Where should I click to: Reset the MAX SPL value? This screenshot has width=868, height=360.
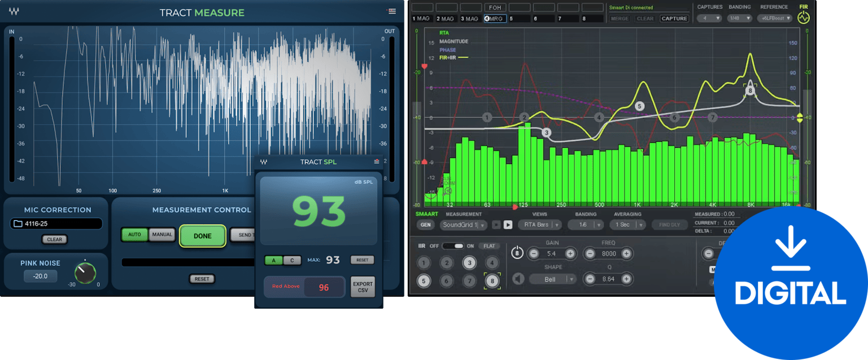(362, 260)
